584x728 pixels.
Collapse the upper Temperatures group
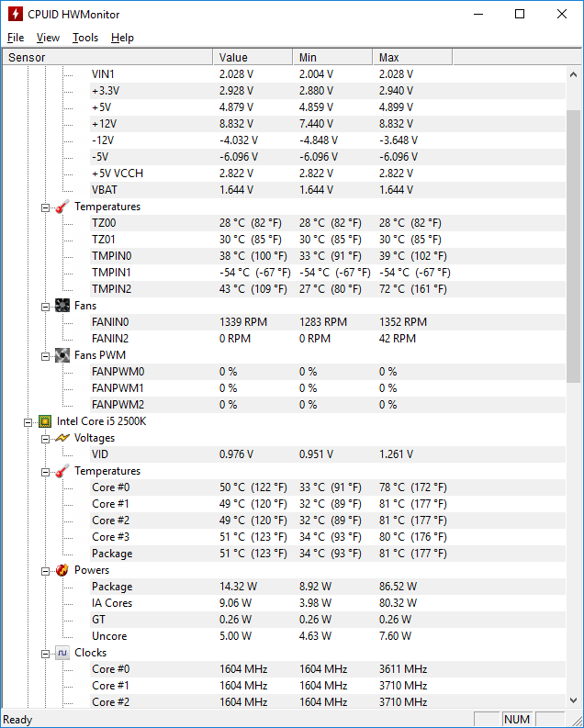(45, 207)
